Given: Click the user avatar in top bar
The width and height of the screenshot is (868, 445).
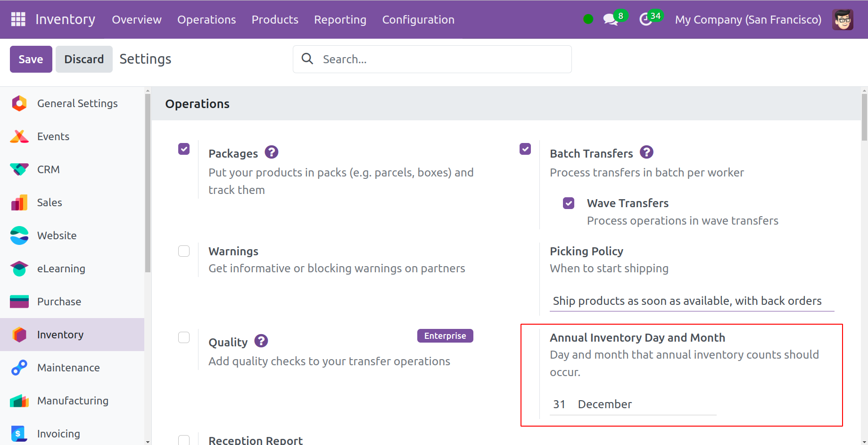Looking at the screenshot, I should (842, 19).
